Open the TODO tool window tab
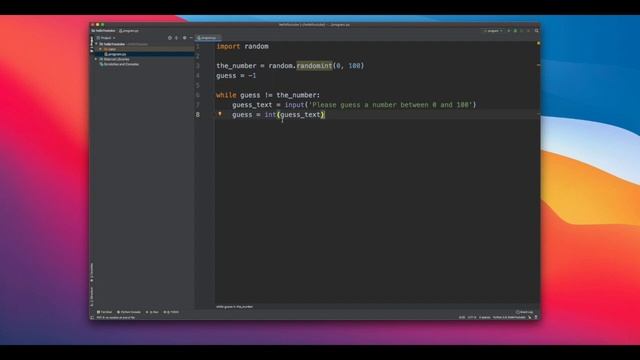Screen dimensions: 640x360 click(x=171, y=312)
